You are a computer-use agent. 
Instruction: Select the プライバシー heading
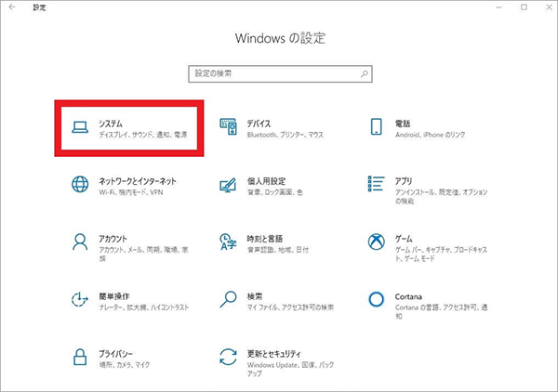(x=115, y=354)
